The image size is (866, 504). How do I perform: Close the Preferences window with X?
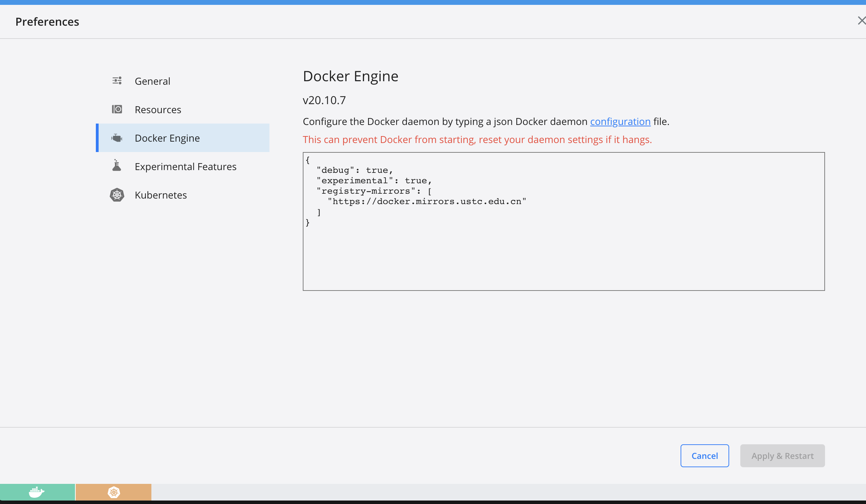pyautogui.click(x=861, y=21)
